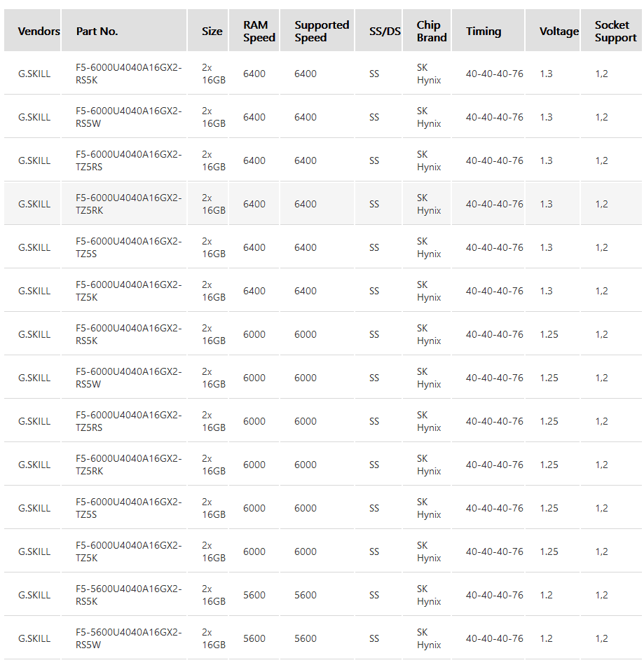644x665 pixels.
Task: Select the highlighted row's TZ5RK part number
Action: [x=128, y=204]
